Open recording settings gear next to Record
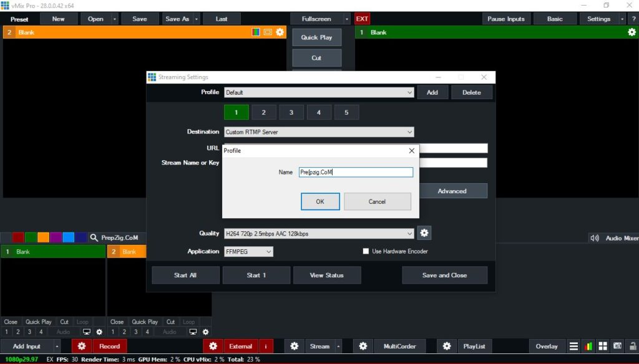The image size is (639, 364). 82,346
